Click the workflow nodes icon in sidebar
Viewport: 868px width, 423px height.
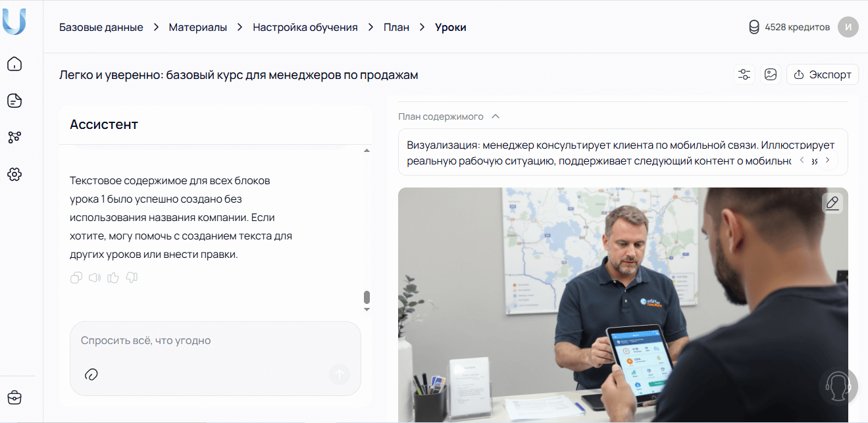point(14,137)
